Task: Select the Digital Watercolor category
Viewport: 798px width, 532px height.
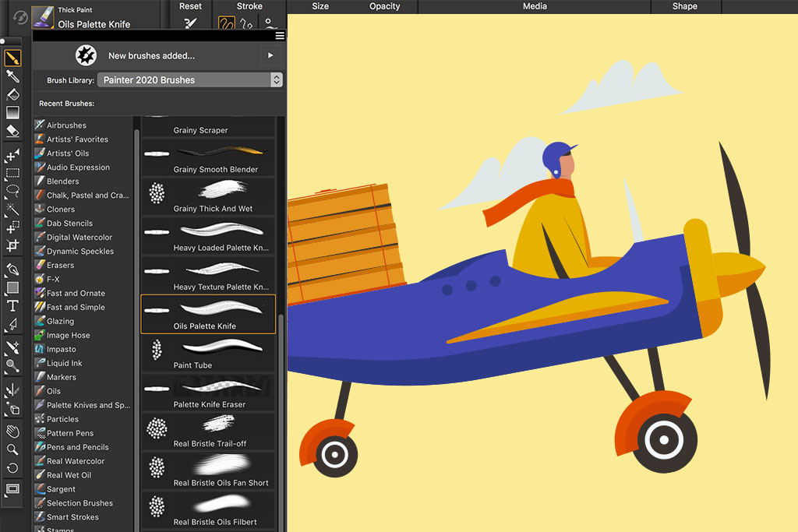Action: (x=83, y=237)
